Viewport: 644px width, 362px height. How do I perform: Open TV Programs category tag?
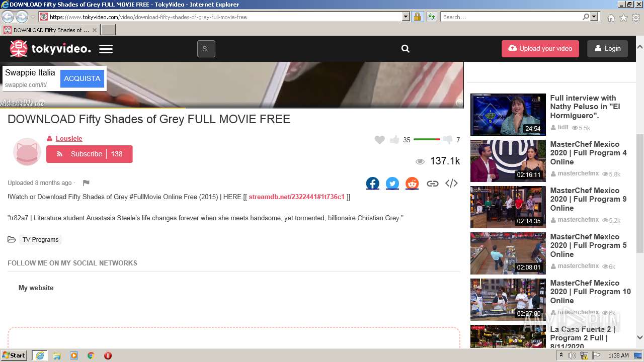click(41, 240)
